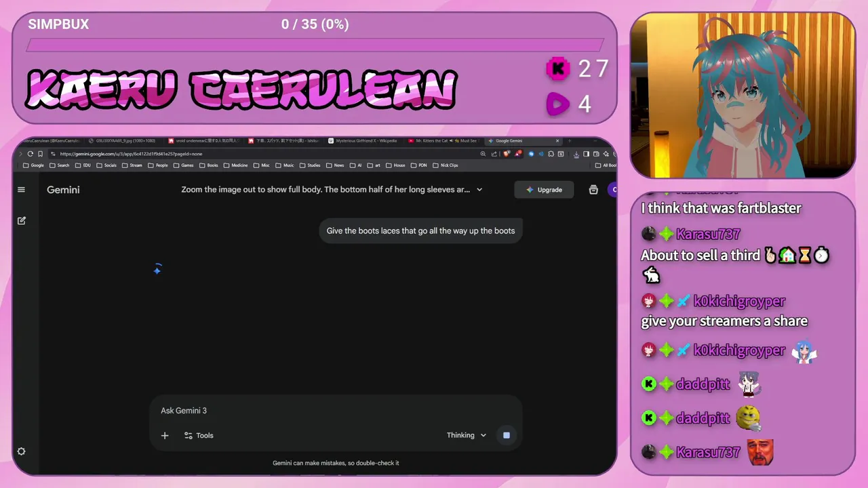The height and width of the screenshot is (488, 868).
Task: Switch to the vroid underwear tab
Action: click(203, 141)
